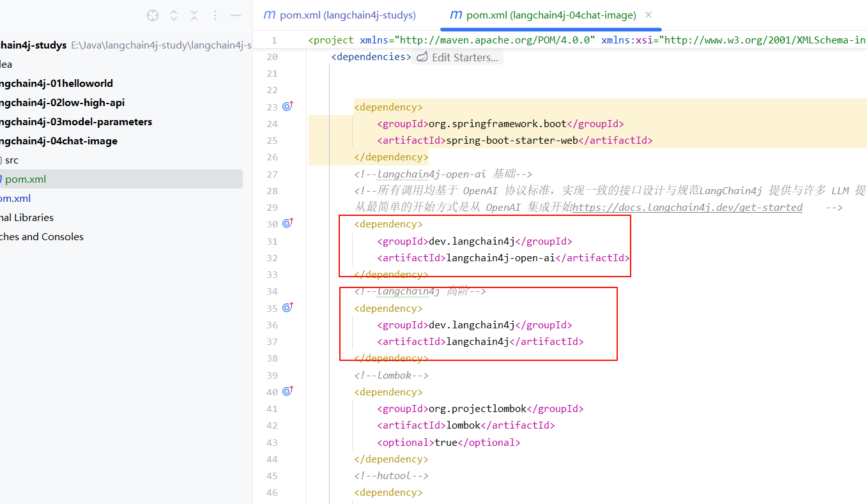Viewport: 867px width, 504px height.
Task: Expand Scratches and Consoles node
Action: point(42,236)
